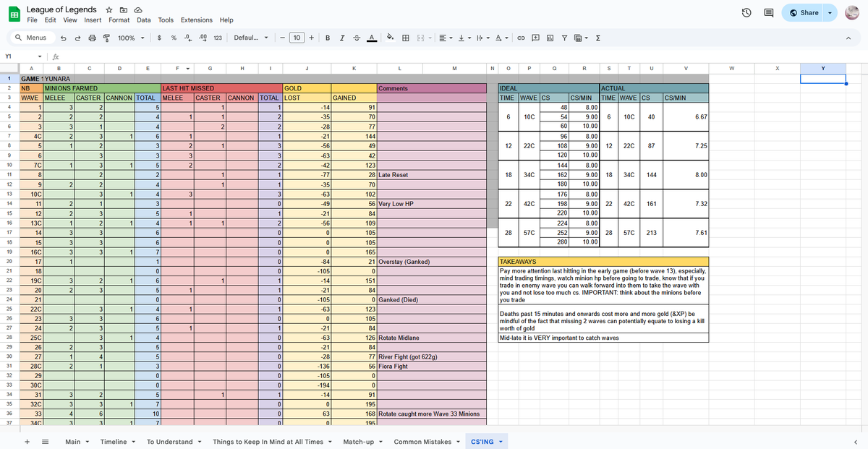Toggle bold formatting
This screenshot has height=449, width=868.
(328, 37)
